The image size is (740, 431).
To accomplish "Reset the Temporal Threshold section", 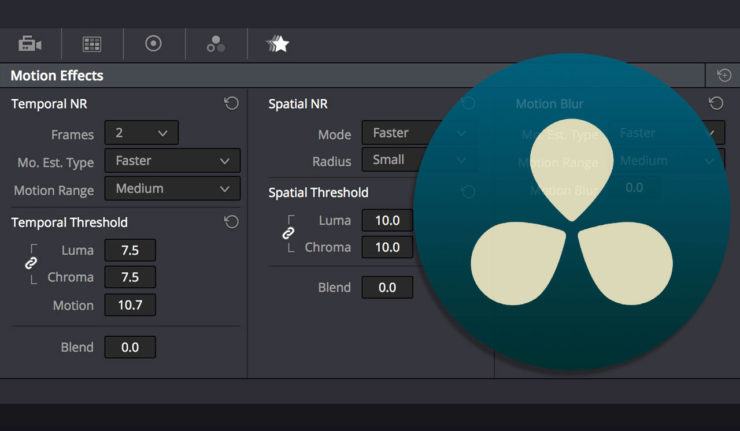I will coord(231,222).
